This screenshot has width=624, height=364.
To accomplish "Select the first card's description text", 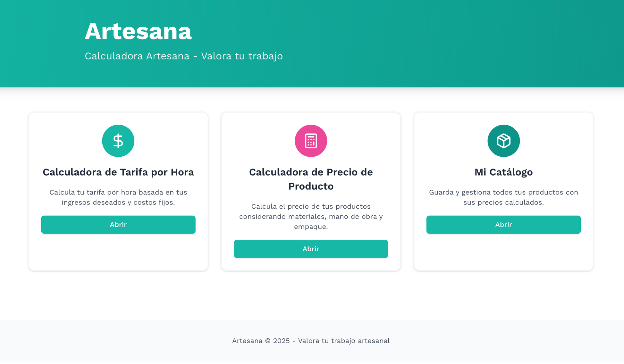I will tap(118, 197).
